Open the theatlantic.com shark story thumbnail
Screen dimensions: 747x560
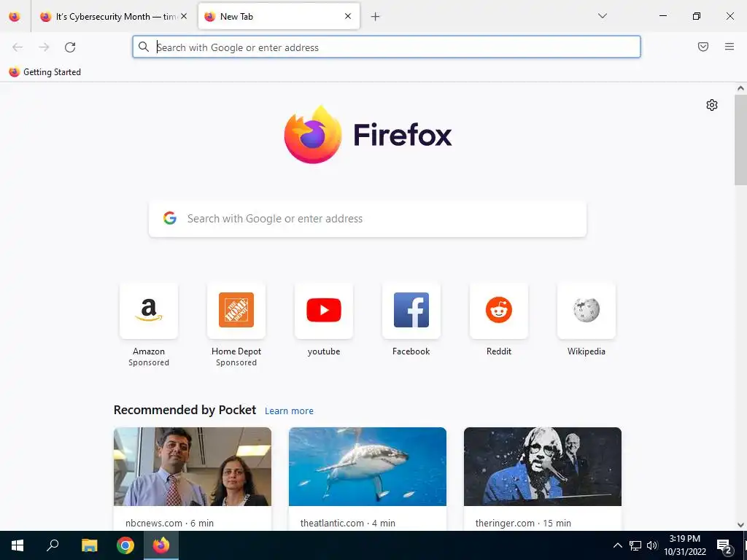pos(368,466)
